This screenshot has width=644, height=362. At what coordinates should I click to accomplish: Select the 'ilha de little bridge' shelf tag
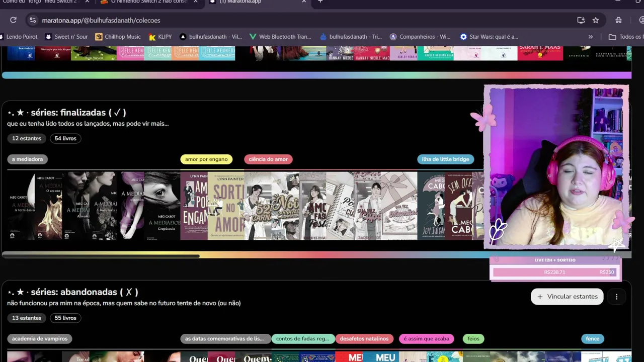(445, 159)
